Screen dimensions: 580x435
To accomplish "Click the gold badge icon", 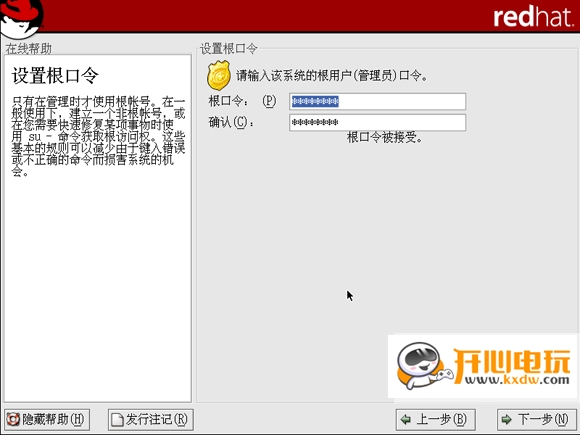I will (219, 76).
